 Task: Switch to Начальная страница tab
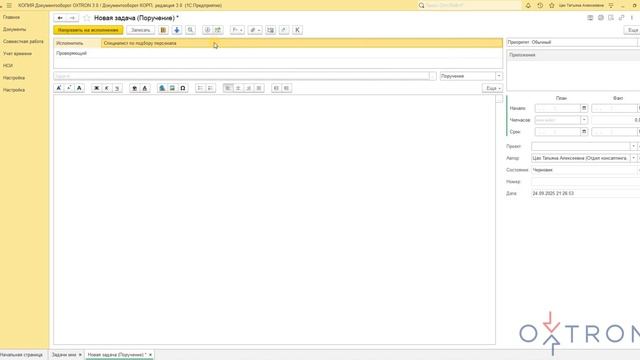[x=21, y=355]
